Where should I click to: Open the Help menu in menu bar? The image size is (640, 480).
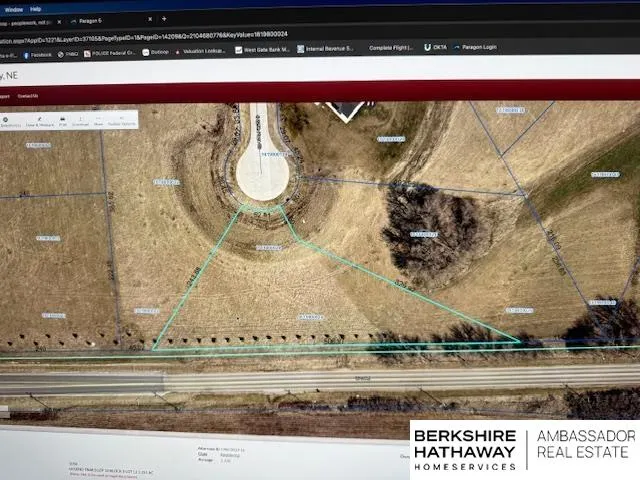point(35,8)
